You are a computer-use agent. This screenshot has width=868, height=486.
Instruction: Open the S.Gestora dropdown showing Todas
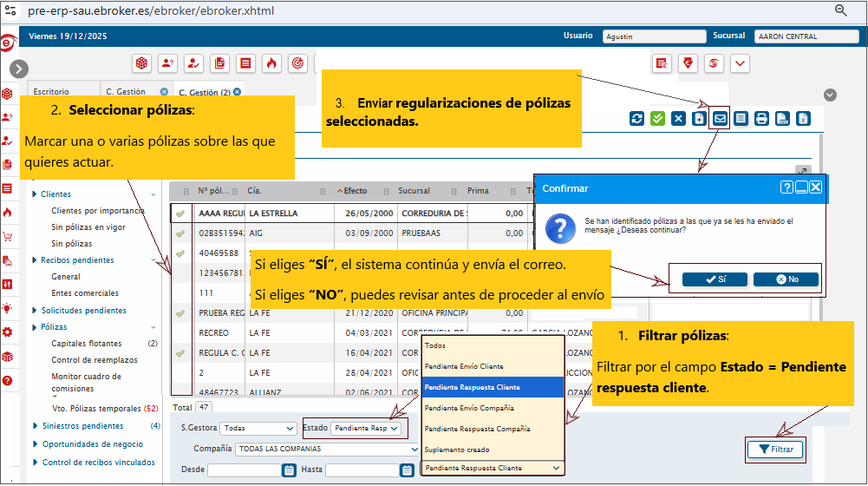258,428
